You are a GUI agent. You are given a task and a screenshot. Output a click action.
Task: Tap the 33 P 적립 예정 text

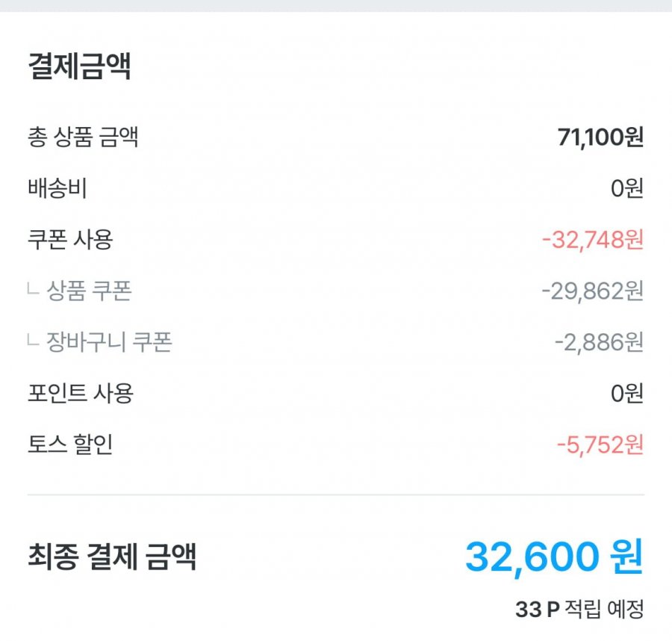[x=579, y=610]
